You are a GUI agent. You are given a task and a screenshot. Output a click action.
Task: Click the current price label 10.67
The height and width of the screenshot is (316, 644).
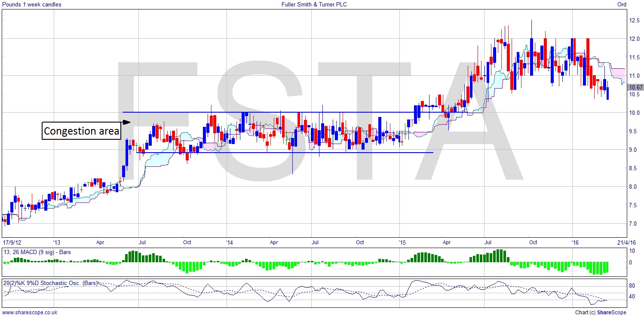pyautogui.click(x=635, y=87)
